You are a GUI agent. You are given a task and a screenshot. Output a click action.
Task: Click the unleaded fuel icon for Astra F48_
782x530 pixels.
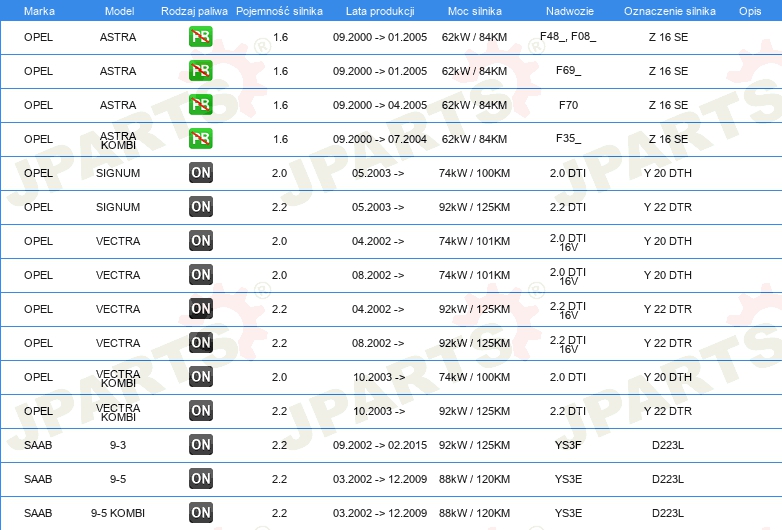200,37
